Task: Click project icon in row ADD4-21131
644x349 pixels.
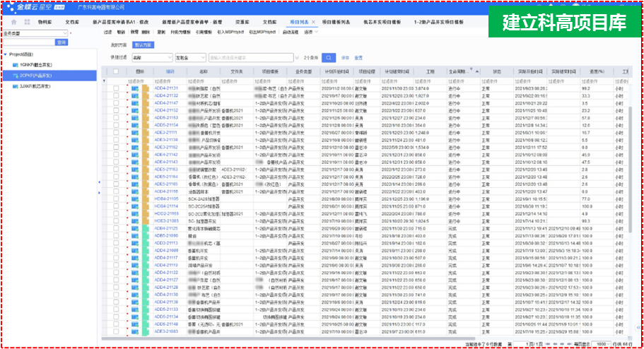Action: pyautogui.click(x=135, y=88)
